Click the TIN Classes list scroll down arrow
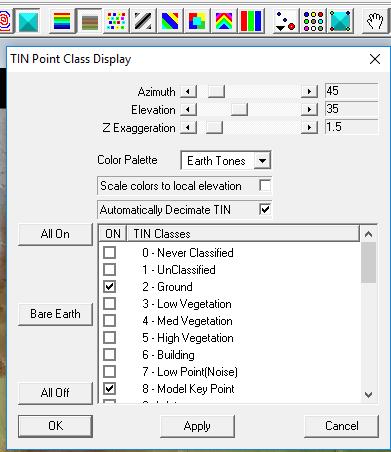This screenshot has width=391, height=452. point(368,395)
